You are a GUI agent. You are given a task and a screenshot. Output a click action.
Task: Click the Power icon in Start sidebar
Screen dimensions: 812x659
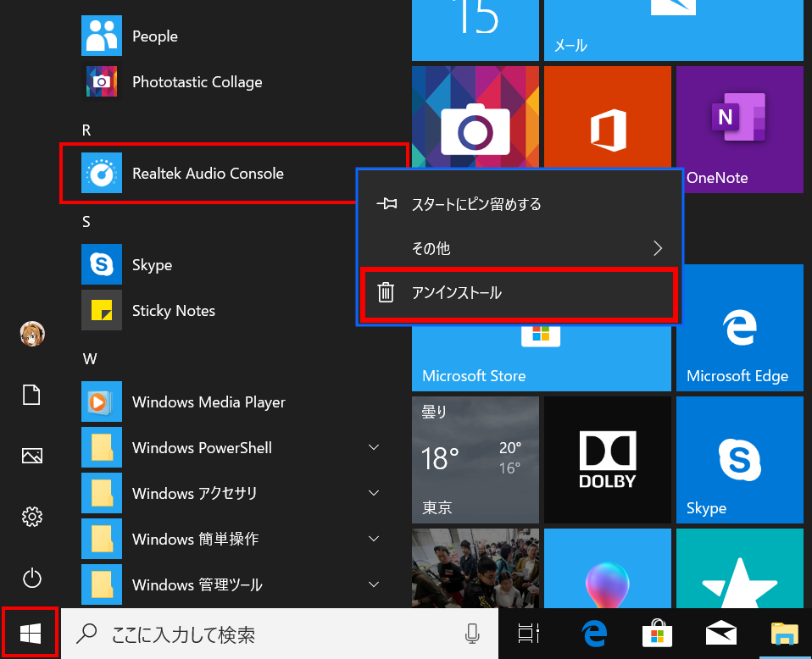pyautogui.click(x=32, y=578)
